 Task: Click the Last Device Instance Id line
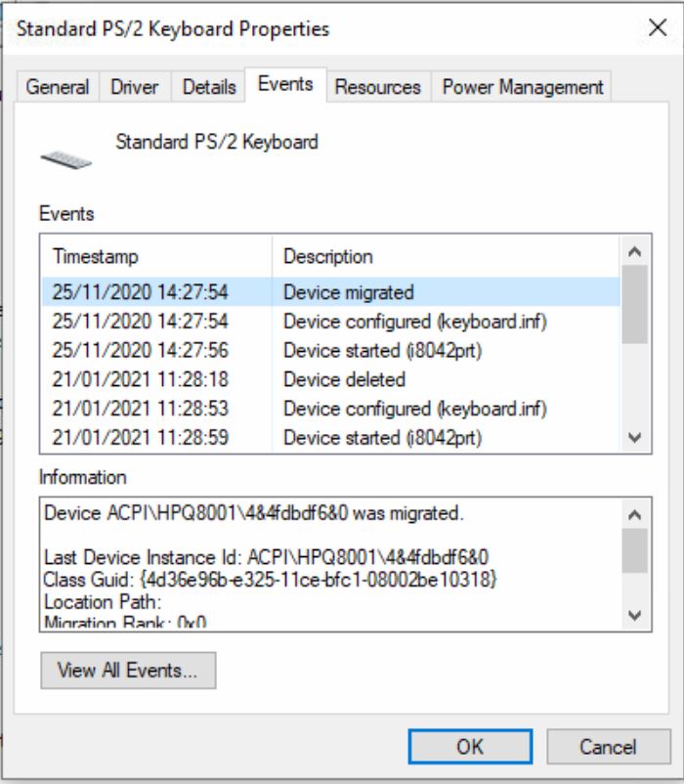point(267,557)
